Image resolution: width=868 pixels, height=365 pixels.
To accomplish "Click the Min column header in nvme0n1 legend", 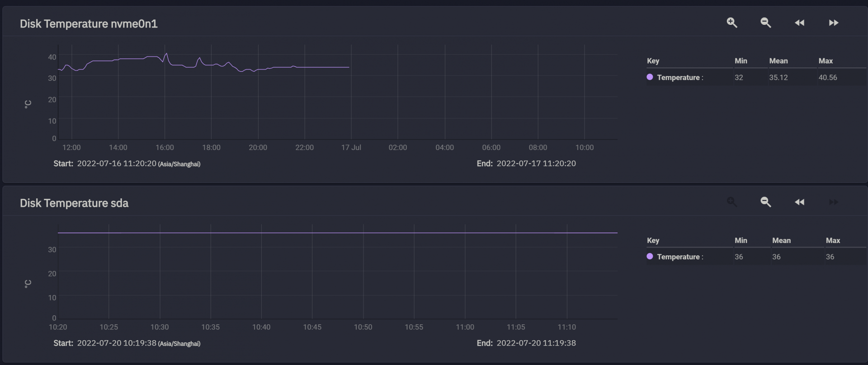I will (x=741, y=61).
